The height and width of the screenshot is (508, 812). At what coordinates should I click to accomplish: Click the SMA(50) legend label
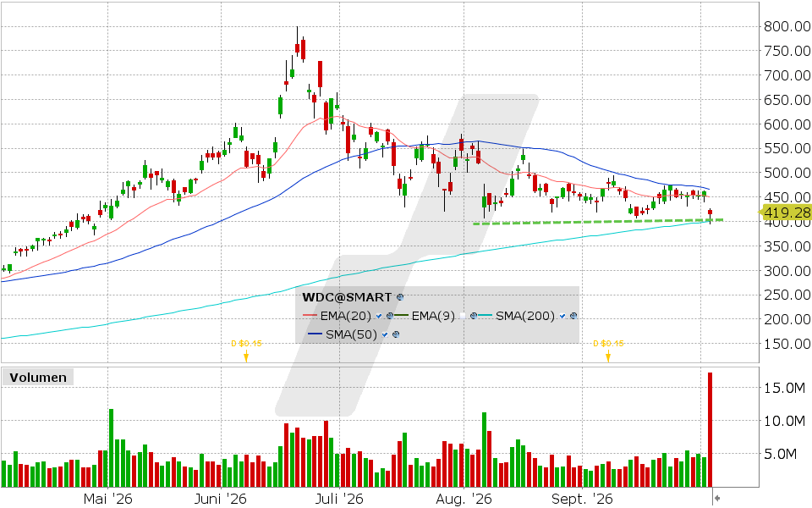(x=352, y=334)
